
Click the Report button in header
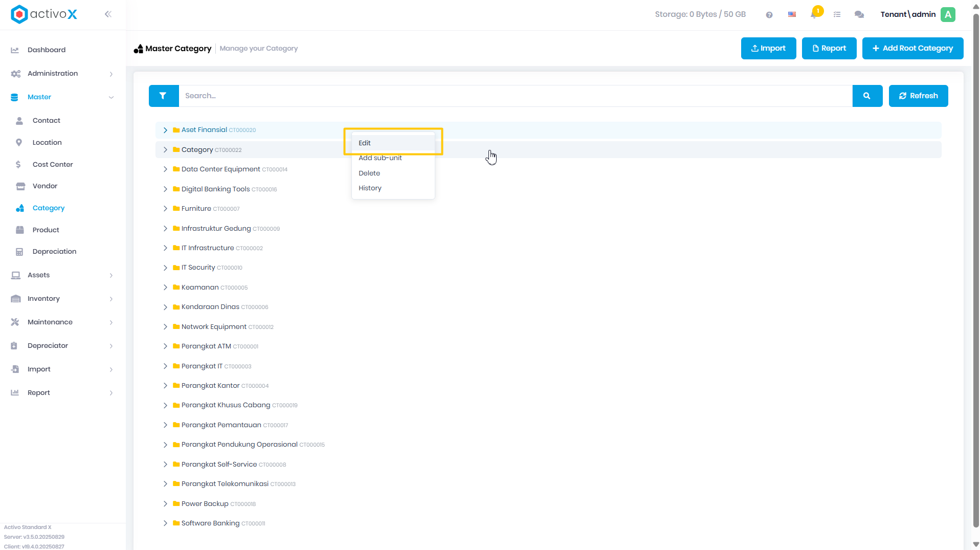[829, 48]
